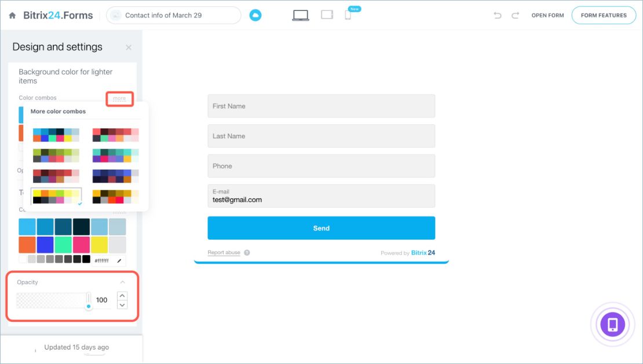
Task: Select the navy blue color combo thumbnail
Action: point(116,176)
